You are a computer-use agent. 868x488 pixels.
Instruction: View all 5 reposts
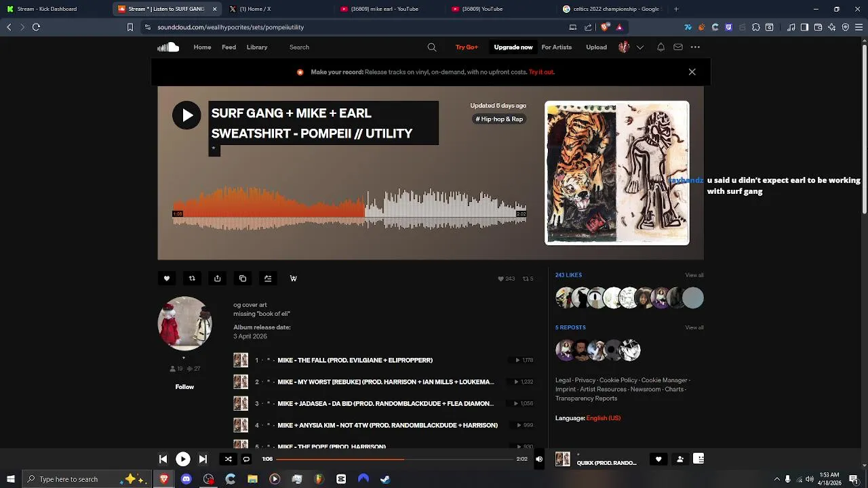[x=694, y=327]
